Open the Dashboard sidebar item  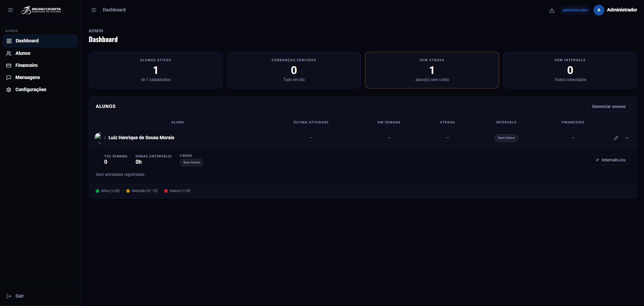(40, 41)
